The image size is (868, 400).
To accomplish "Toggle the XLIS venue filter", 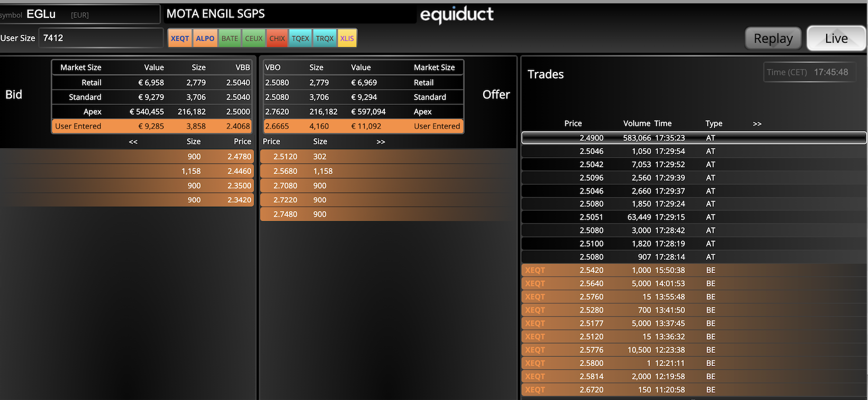I will (347, 38).
